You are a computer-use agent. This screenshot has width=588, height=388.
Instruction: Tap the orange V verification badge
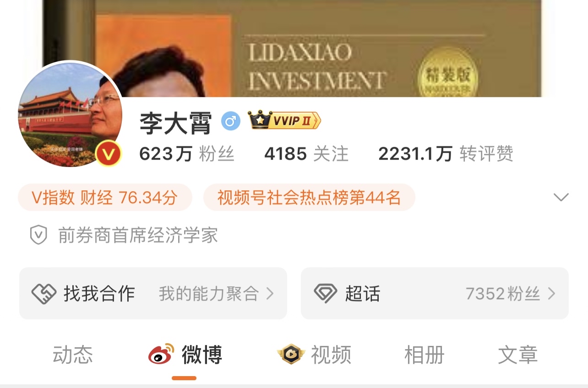pos(109,154)
